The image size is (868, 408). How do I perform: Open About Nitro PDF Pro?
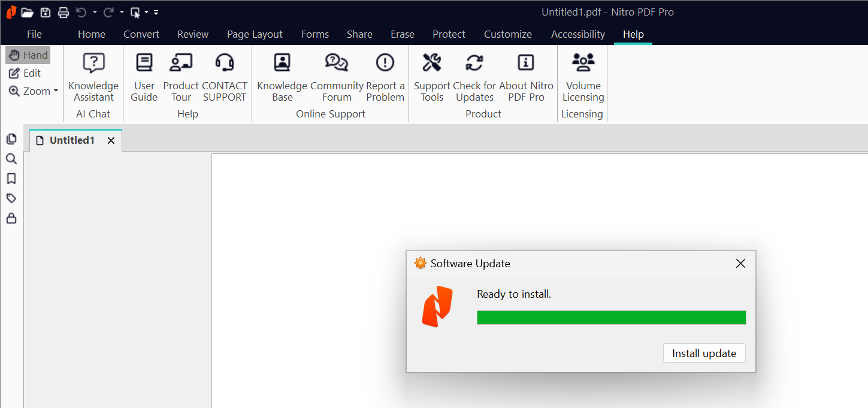[525, 63]
